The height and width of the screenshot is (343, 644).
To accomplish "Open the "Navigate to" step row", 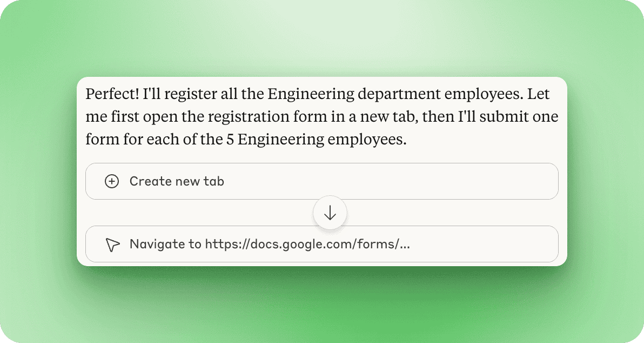I will tap(321, 244).
